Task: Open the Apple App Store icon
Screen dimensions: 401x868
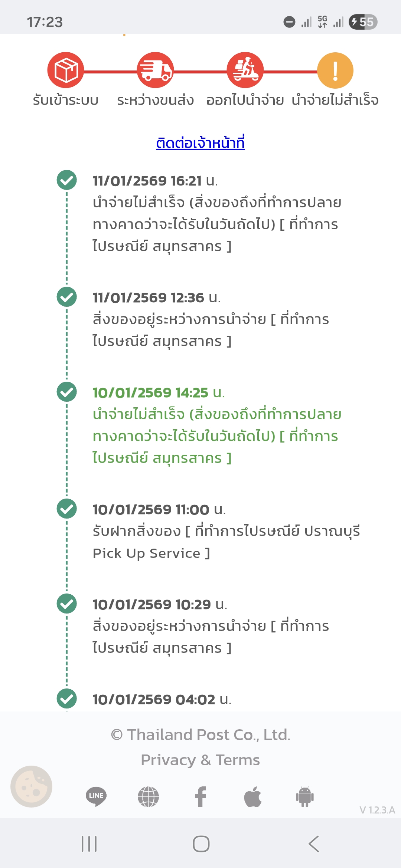Action: pyautogui.click(x=253, y=796)
